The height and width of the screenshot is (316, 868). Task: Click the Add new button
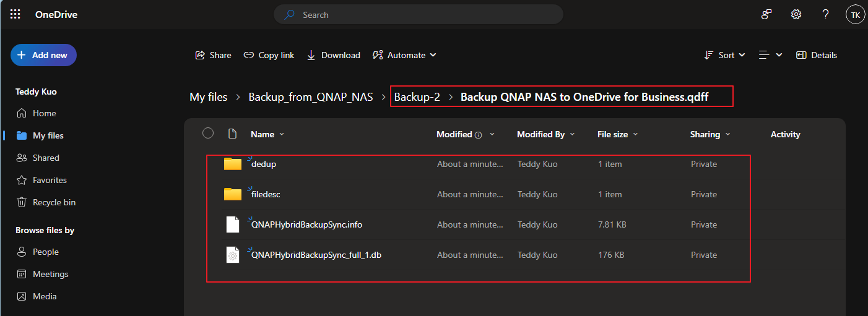(43, 55)
